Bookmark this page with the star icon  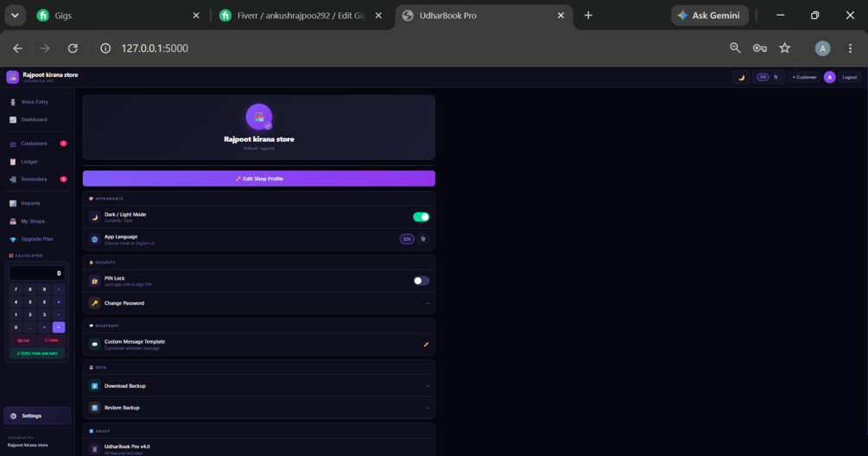coord(784,48)
